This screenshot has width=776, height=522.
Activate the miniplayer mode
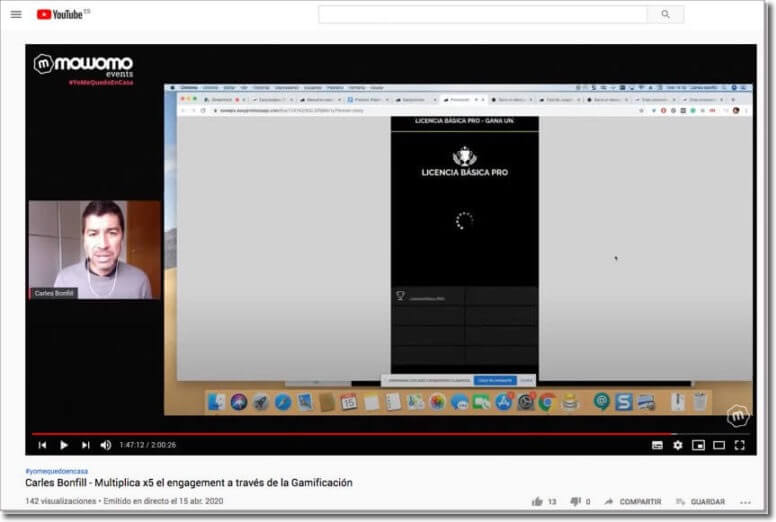click(x=698, y=445)
